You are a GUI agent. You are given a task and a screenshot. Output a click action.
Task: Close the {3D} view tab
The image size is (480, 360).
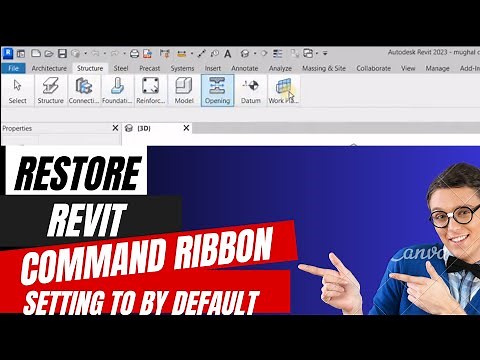[186, 128]
